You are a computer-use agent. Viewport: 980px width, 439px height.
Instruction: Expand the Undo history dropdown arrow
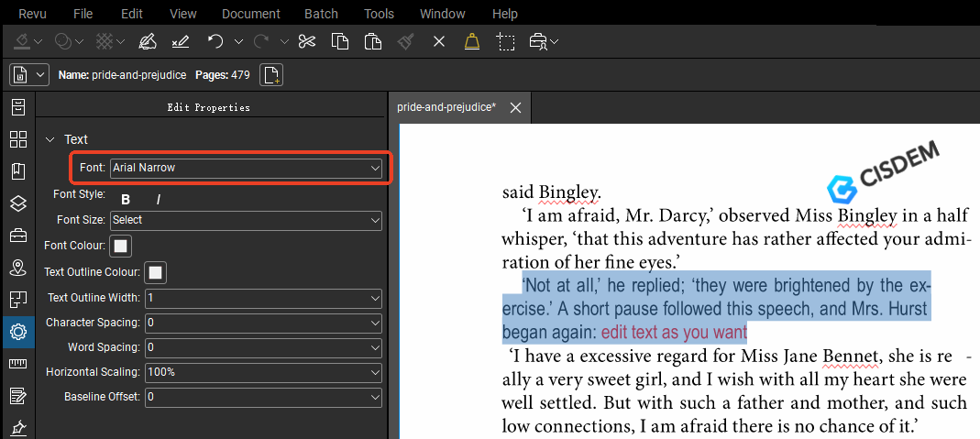[x=238, y=42]
